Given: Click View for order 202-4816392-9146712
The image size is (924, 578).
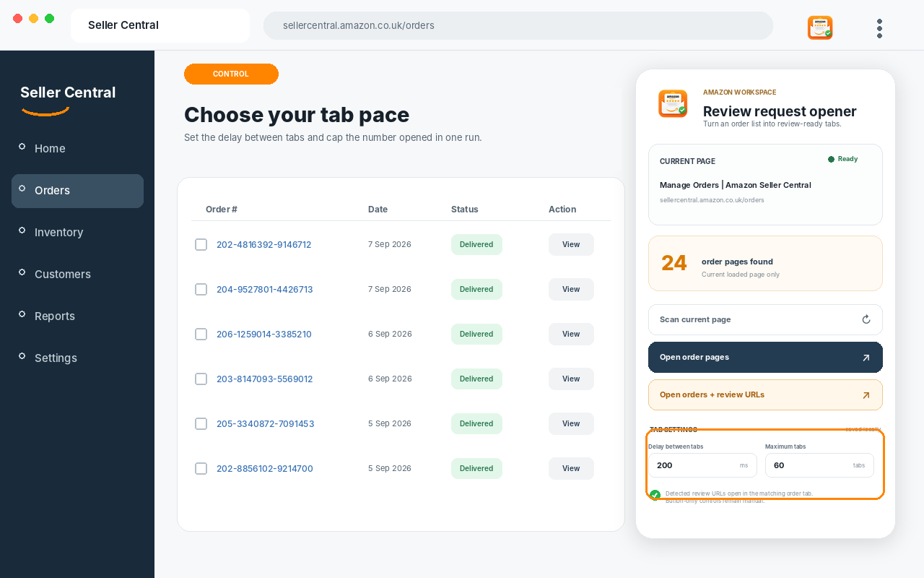Looking at the screenshot, I should (x=571, y=245).
